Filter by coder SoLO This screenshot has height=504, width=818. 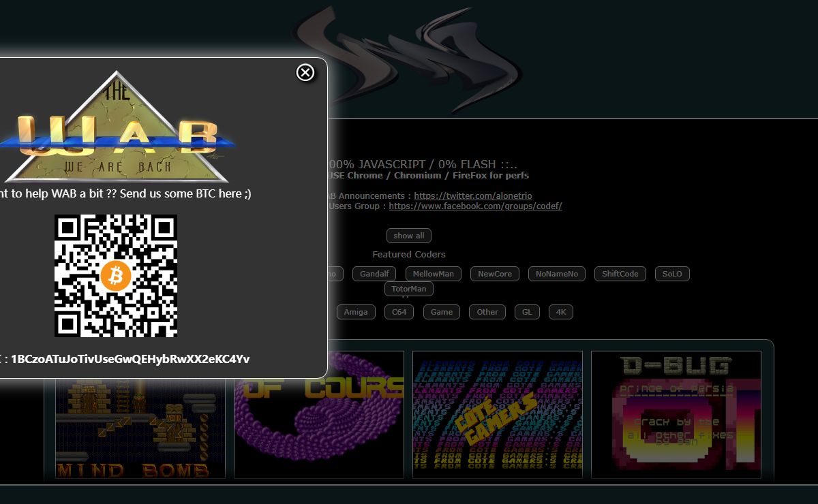672,274
